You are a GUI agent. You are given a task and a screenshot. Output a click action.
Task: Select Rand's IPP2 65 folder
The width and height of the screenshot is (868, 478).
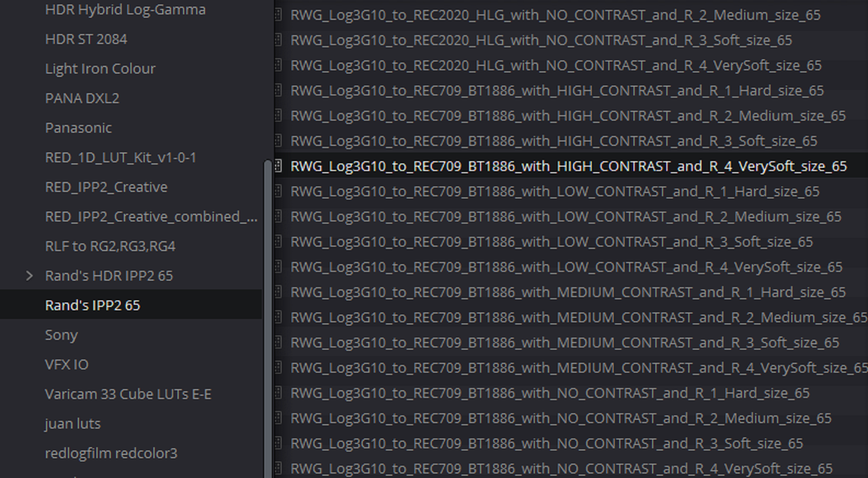(131, 305)
